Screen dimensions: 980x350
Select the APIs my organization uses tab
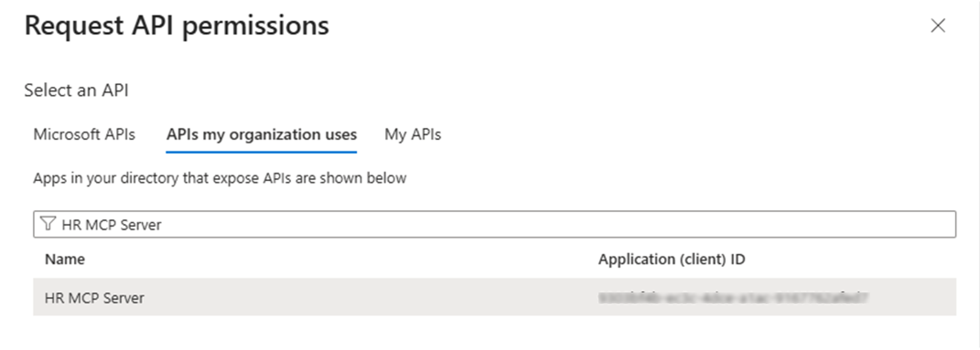pyautogui.click(x=262, y=134)
